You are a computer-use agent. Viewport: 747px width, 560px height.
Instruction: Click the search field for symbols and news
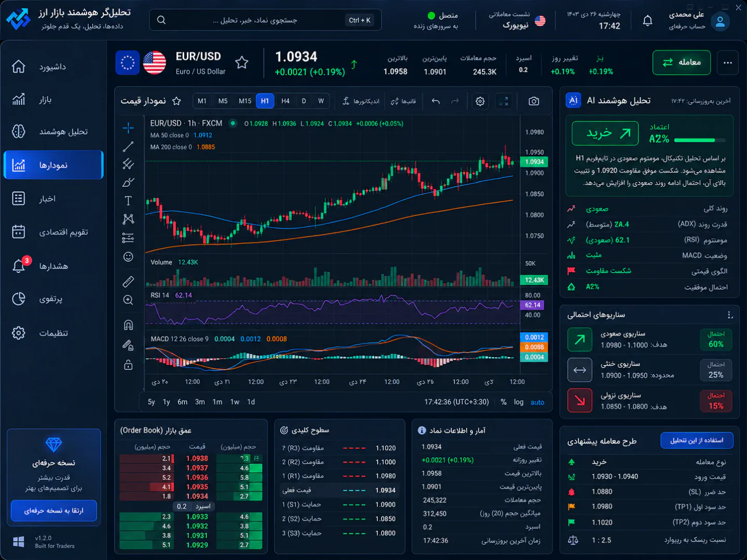coord(266,20)
